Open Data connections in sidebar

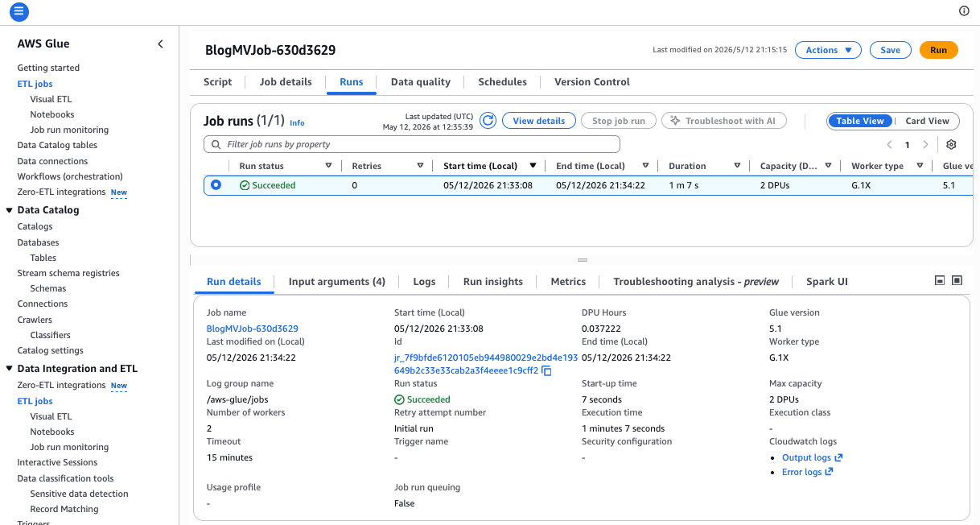52,161
